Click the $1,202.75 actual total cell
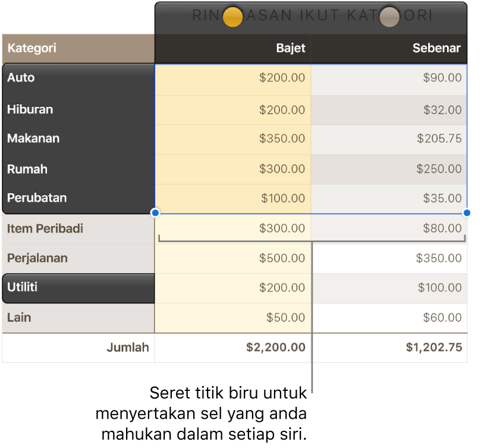Screen dimensions: 484x448 389,347
